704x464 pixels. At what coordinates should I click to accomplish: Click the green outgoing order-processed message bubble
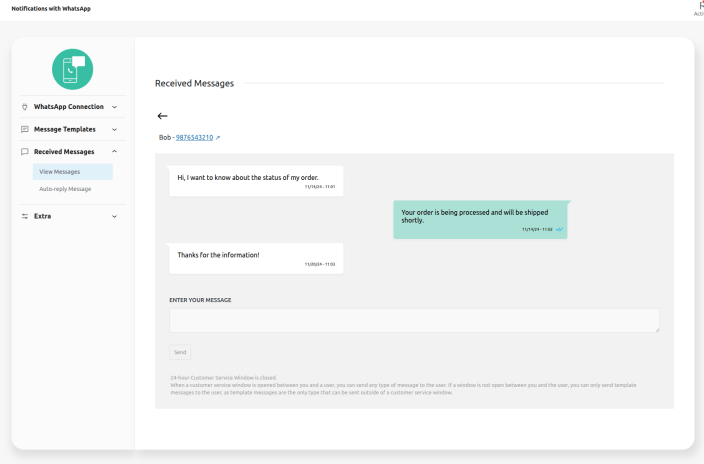point(480,219)
